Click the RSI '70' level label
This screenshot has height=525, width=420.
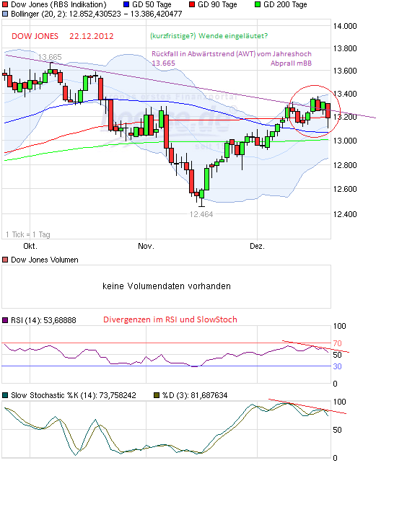pos(337,343)
